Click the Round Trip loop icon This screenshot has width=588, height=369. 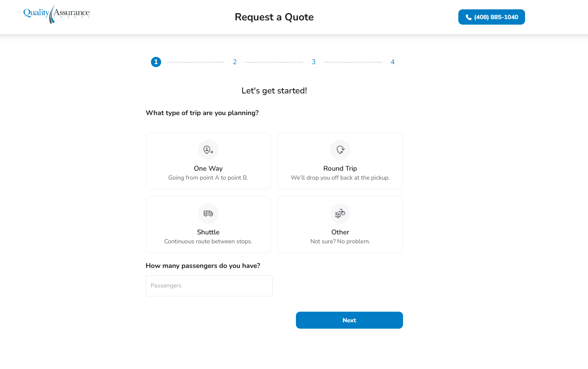(340, 150)
